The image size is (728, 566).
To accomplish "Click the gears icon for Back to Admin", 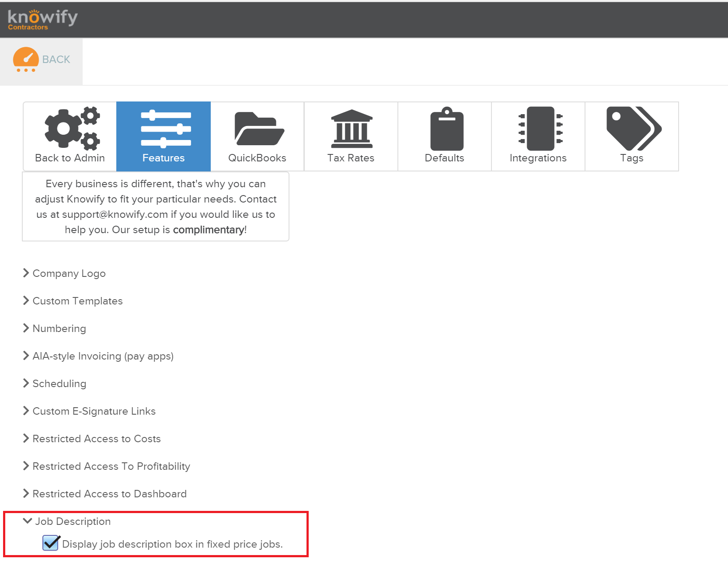I will click(72, 128).
